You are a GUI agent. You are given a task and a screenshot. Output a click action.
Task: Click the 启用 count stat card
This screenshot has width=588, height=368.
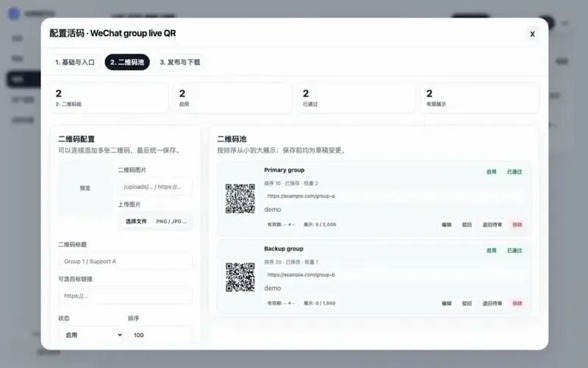[232, 98]
